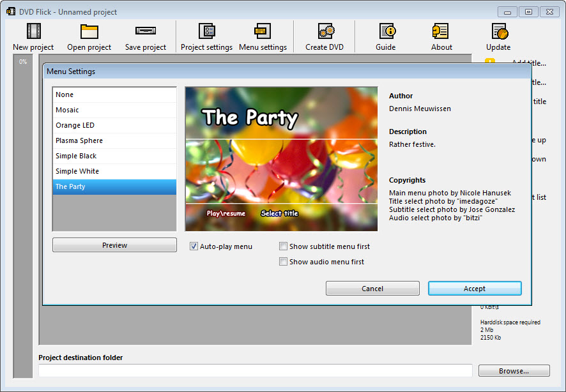566x392 pixels.
Task: Preview the selected menu
Action: [x=114, y=245]
